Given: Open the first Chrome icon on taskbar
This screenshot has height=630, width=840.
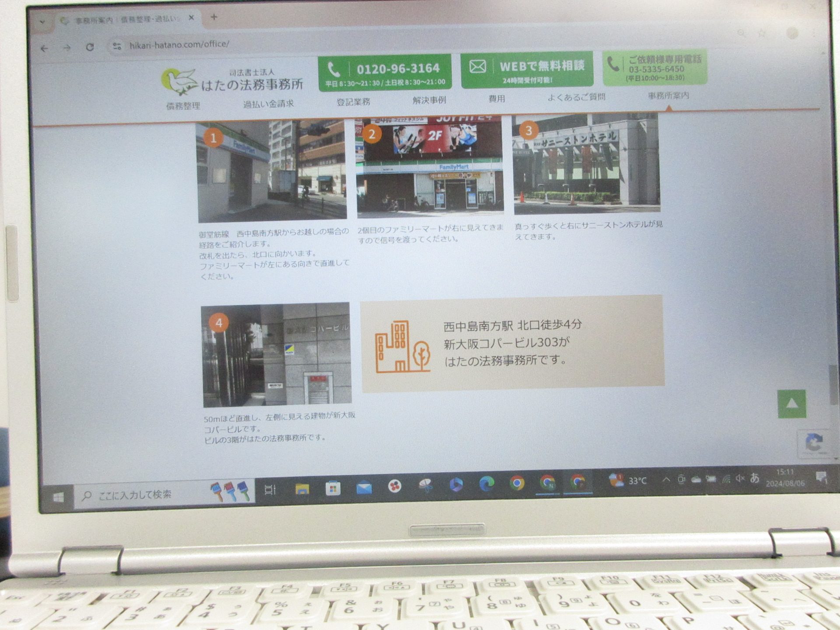Looking at the screenshot, I should 517,483.
